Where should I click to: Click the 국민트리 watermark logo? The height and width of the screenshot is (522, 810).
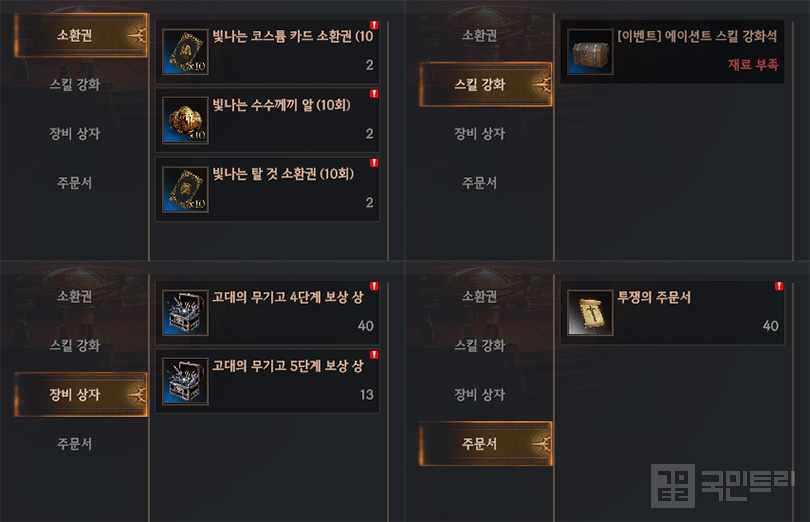coord(722,485)
